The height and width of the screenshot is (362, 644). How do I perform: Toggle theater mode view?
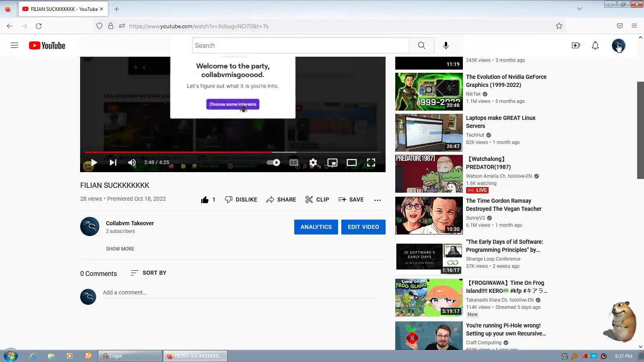352,162
